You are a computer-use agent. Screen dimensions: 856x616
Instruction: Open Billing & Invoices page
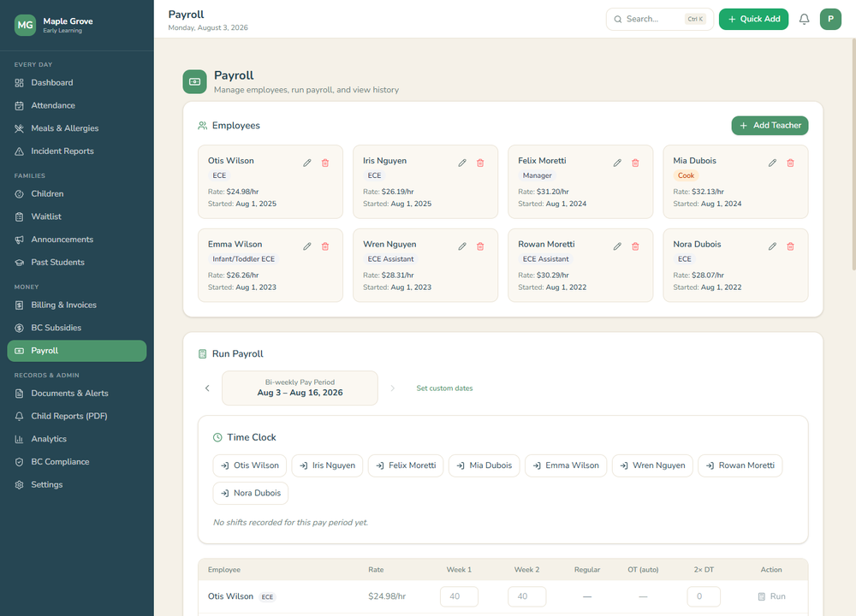click(x=77, y=305)
